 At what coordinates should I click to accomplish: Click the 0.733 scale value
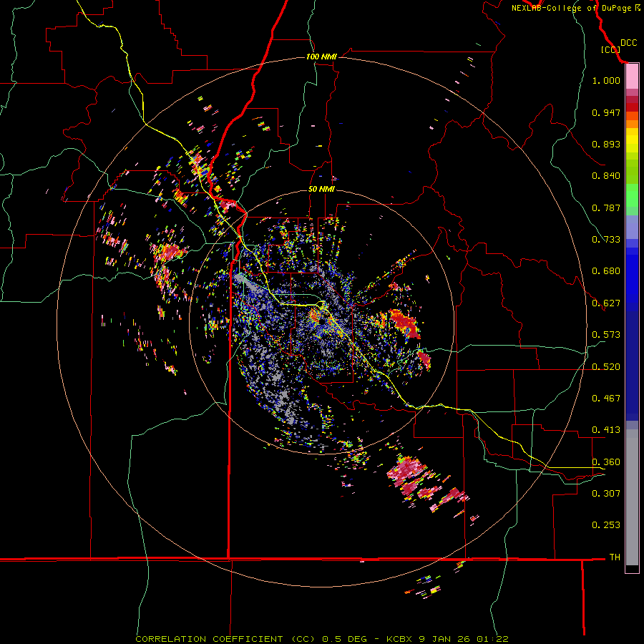click(606, 240)
